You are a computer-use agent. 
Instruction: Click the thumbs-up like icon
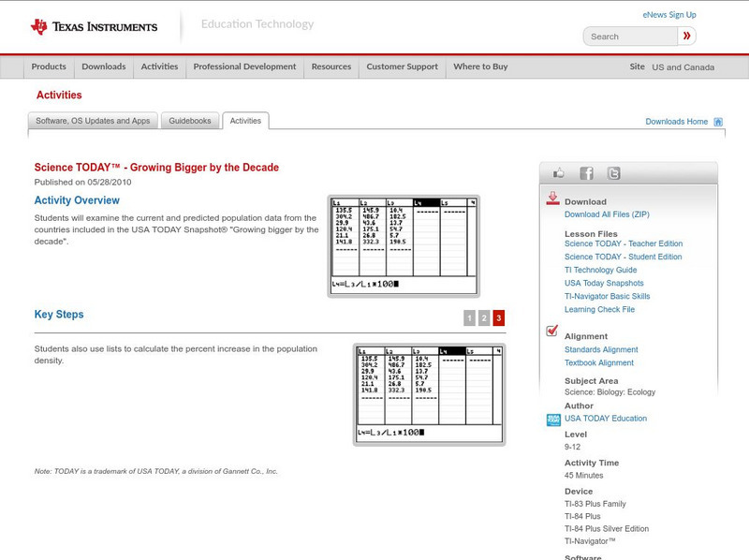click(x=558, y=173)
